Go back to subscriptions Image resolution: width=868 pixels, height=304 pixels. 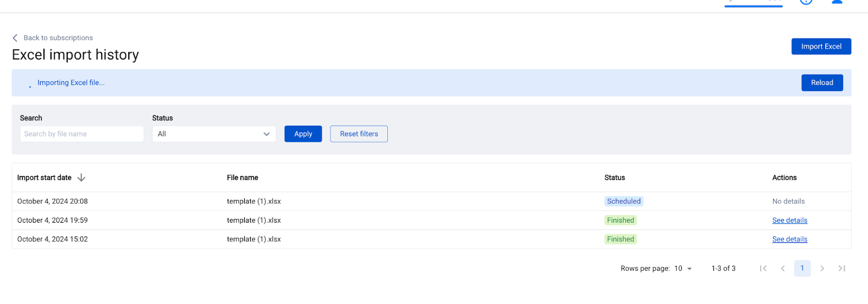coord(58,38)
